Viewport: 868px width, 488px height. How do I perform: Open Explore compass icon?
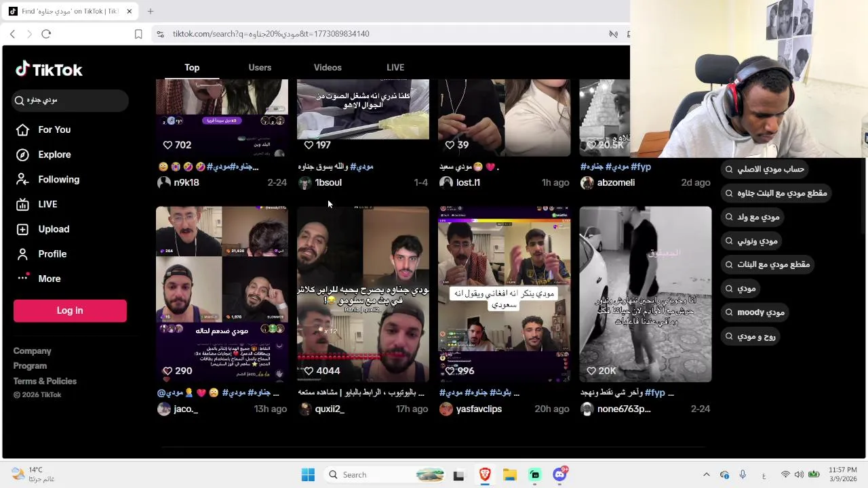coord(22,155)
